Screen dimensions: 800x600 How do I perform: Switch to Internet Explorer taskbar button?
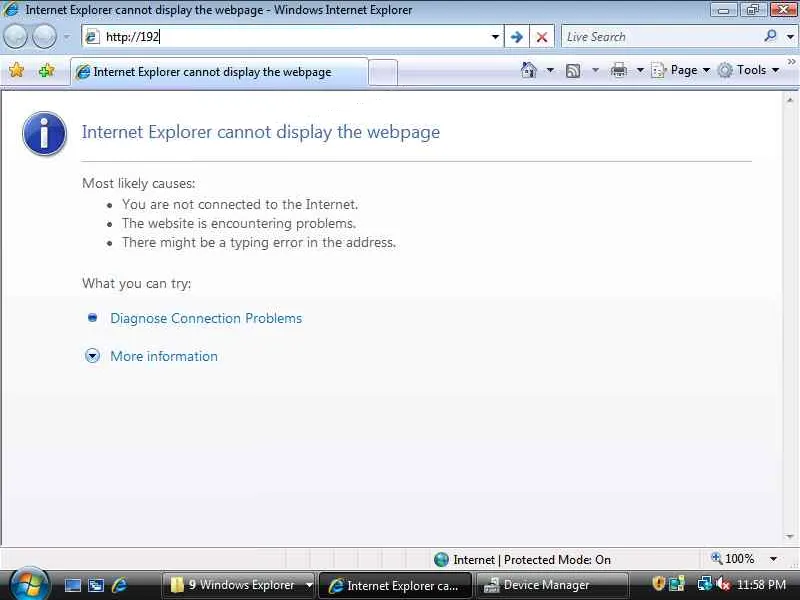tap(395, 585)
